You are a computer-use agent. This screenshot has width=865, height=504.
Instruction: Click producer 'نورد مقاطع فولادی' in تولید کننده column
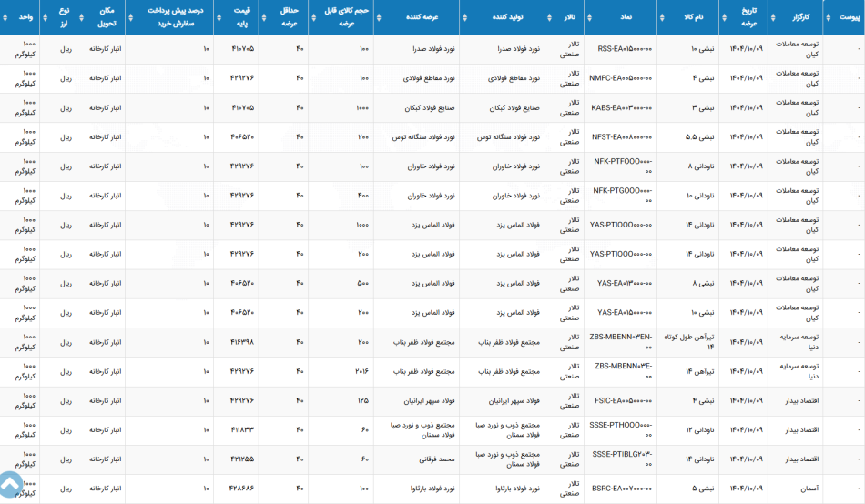[514, 78]
